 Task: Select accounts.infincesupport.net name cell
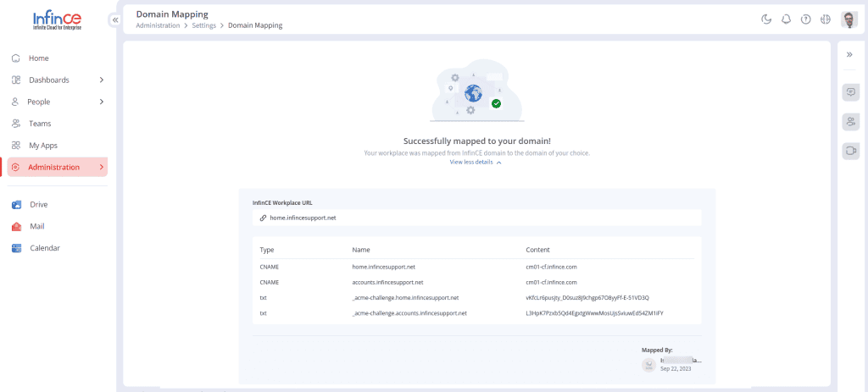[x=387, y=282]
